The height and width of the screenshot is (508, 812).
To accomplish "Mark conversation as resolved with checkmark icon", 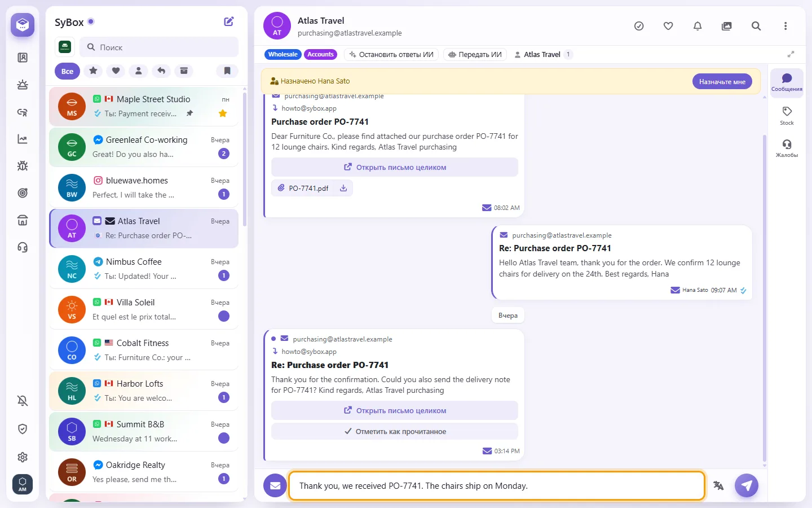I will click(639, 26).
